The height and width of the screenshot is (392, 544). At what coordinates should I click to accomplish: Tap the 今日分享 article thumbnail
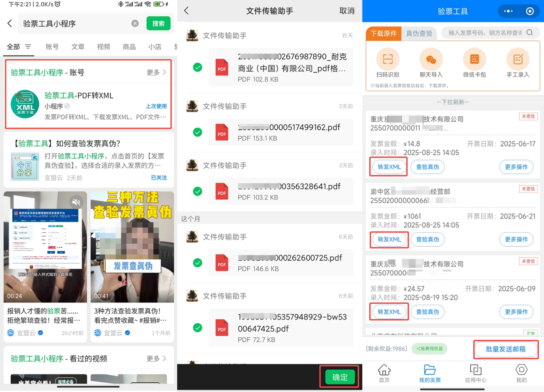(25, 167)
